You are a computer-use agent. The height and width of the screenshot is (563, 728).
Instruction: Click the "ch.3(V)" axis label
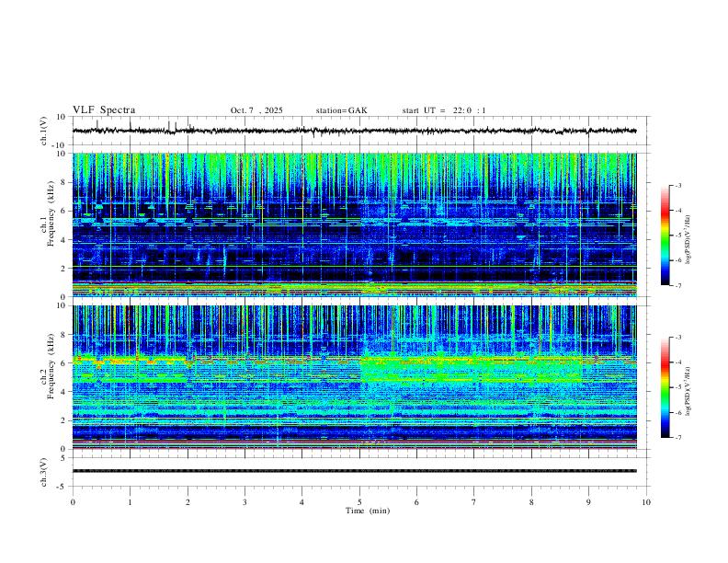pos(44,472)
